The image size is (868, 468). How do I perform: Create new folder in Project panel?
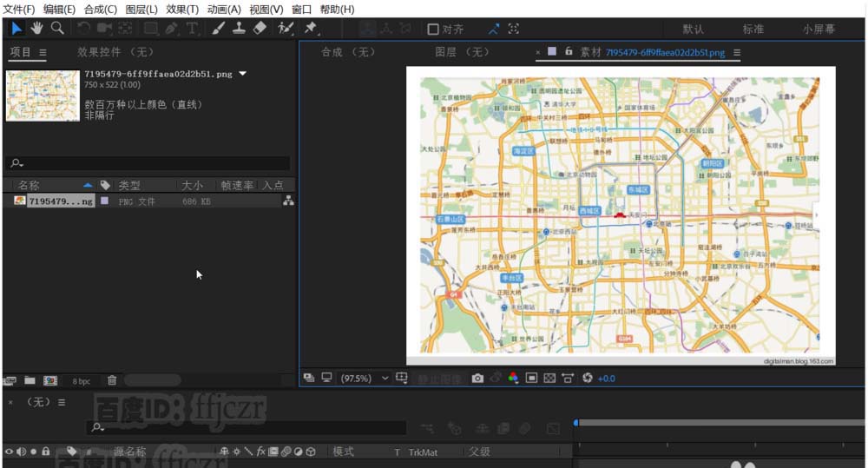(30, 380)
